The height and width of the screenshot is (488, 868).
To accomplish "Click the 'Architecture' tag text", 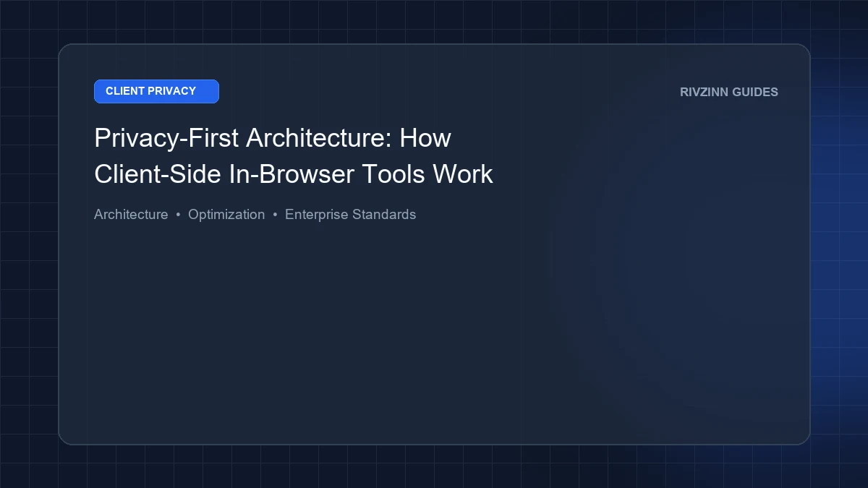I will (x=131, y=215).
